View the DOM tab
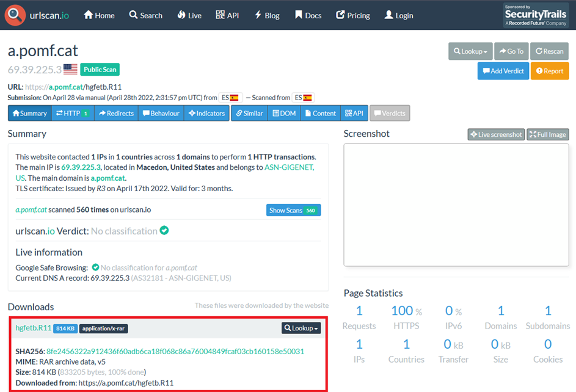The width and height of the screenshot is (576, 392). click(x=284, y=113)
